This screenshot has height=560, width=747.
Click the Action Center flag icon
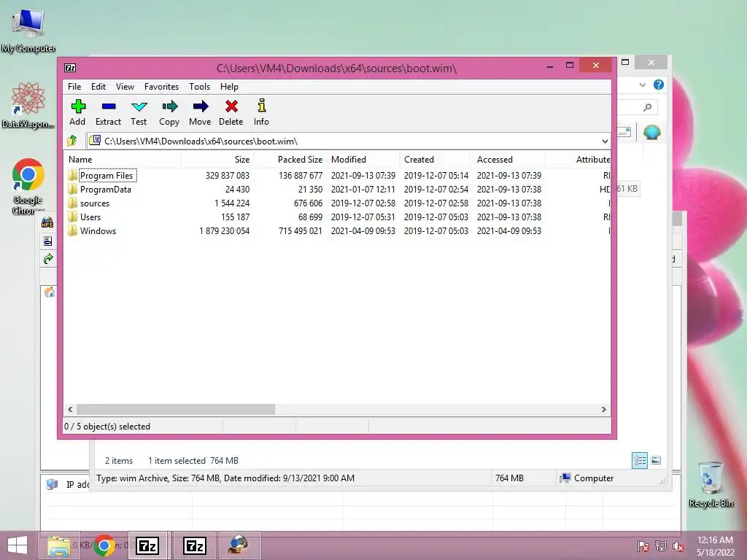tap(643, 546)
